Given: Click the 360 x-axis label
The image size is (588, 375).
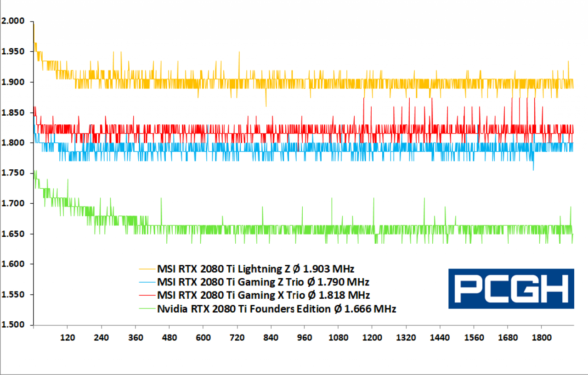Looking at the screenshot, I should 135,337.
